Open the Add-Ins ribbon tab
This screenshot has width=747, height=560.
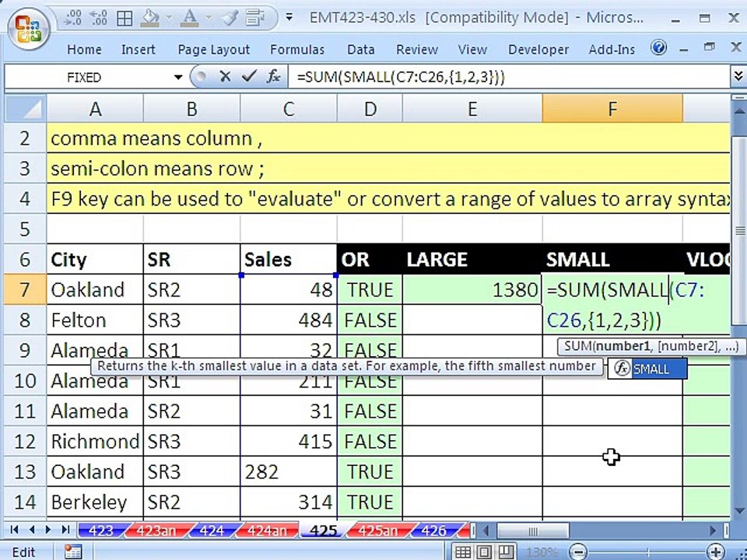tap(612, 50)
